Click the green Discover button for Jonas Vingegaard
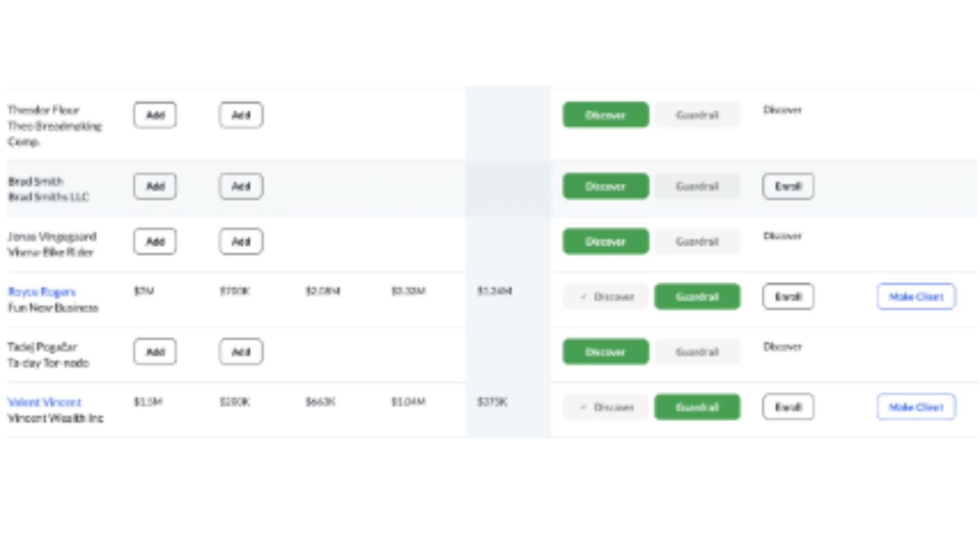980x551 pixels. (605, 241)
